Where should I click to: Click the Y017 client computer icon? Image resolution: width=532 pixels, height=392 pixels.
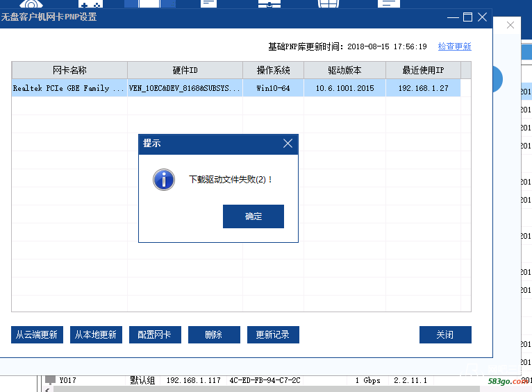pyautogui.click(x=50, y=380)
